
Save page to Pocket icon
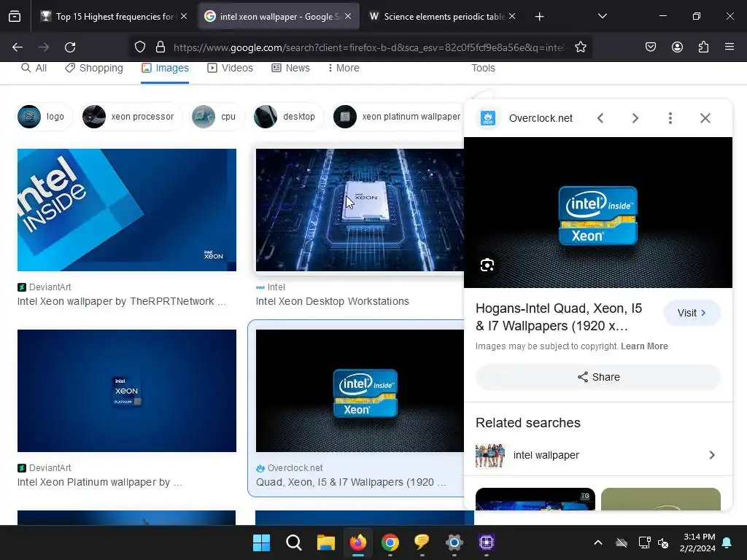click(x=651, y=47)
